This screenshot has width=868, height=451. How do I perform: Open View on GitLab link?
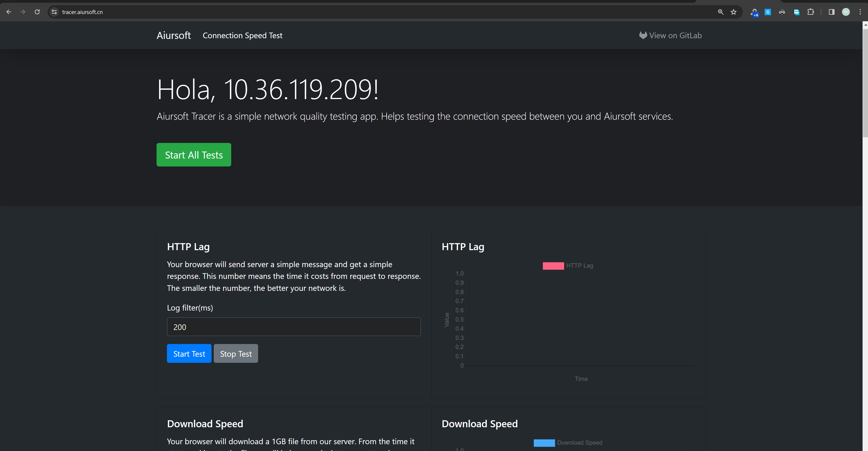[670, 35]
